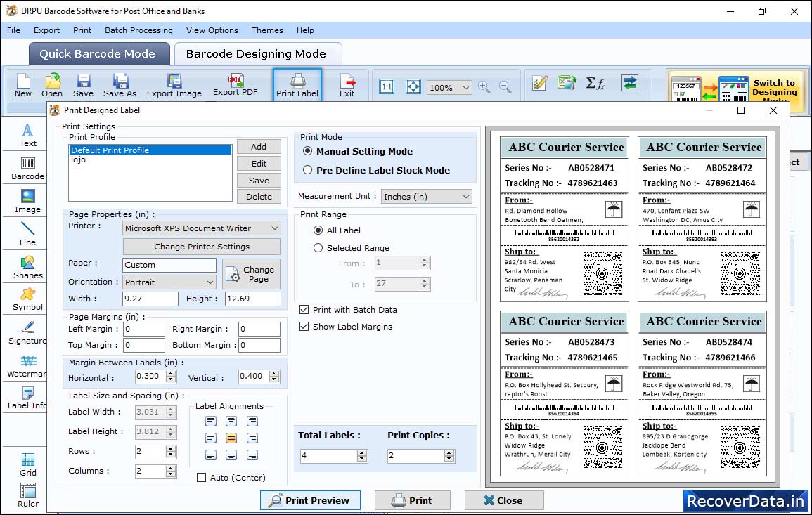Select the Signature tool in sidebar

tap(27, 333)
